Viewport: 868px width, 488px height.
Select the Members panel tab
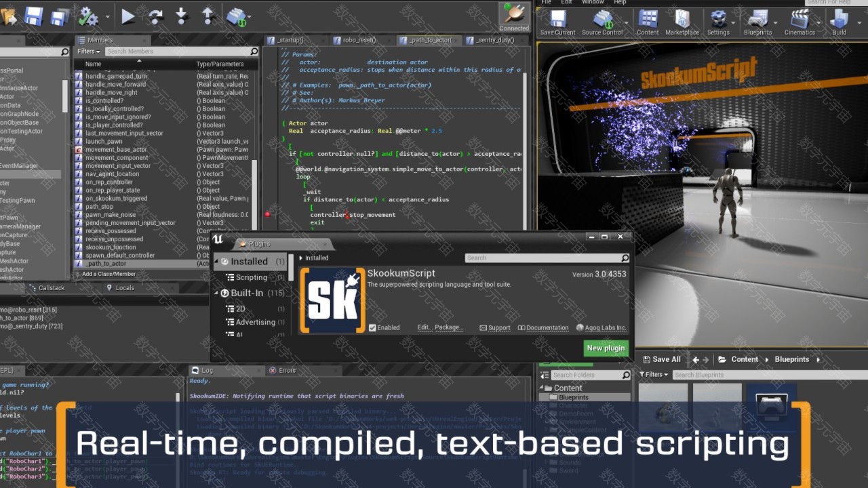[99, 40]
